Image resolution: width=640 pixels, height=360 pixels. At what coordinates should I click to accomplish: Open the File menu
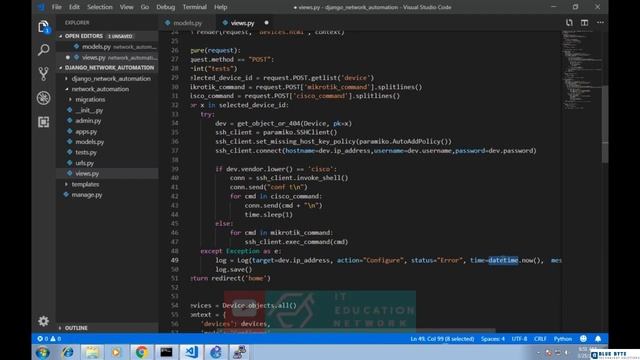[57, 7]
